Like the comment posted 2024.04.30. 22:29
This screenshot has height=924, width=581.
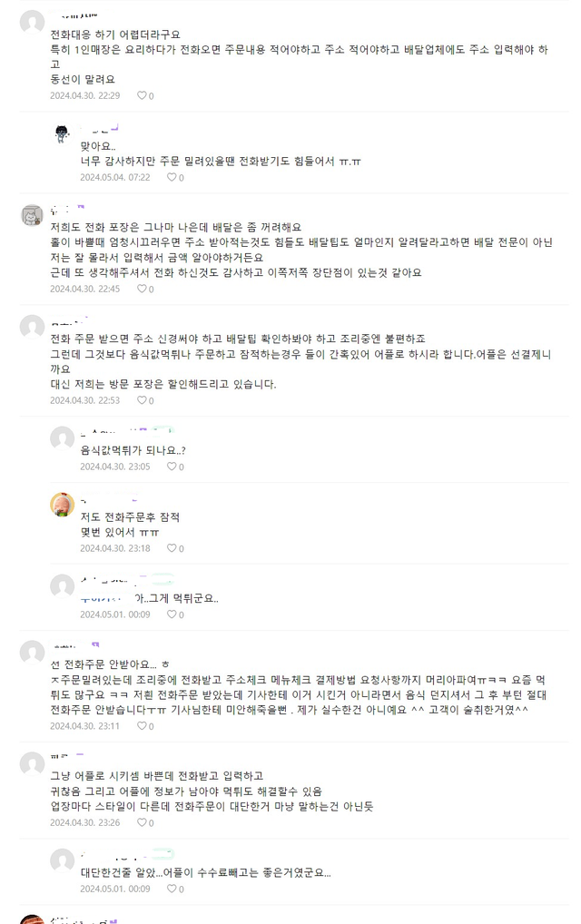click(x=142, y=95)
